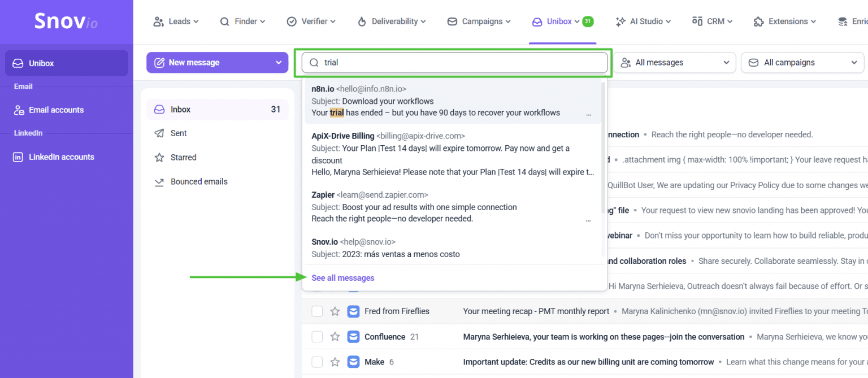Tick the checkbox for Make email
Image resolution: width=868 pixels, height=378 pixels.
click(x=317, y=362)
